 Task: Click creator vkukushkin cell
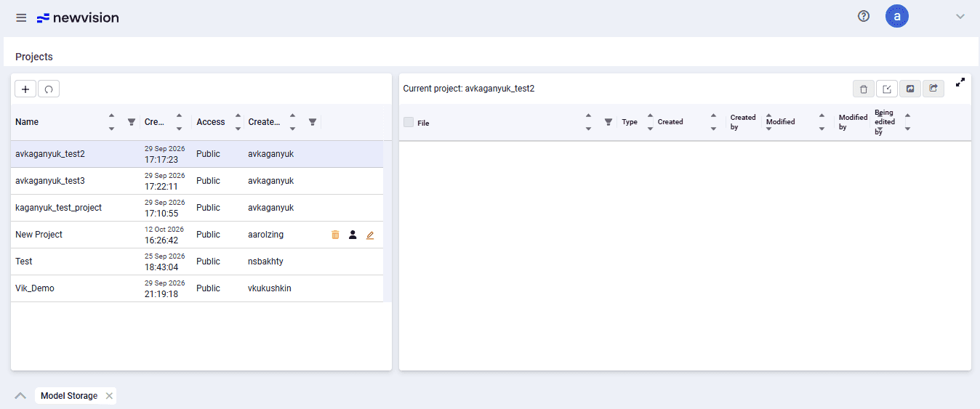[x=270, y=288]
